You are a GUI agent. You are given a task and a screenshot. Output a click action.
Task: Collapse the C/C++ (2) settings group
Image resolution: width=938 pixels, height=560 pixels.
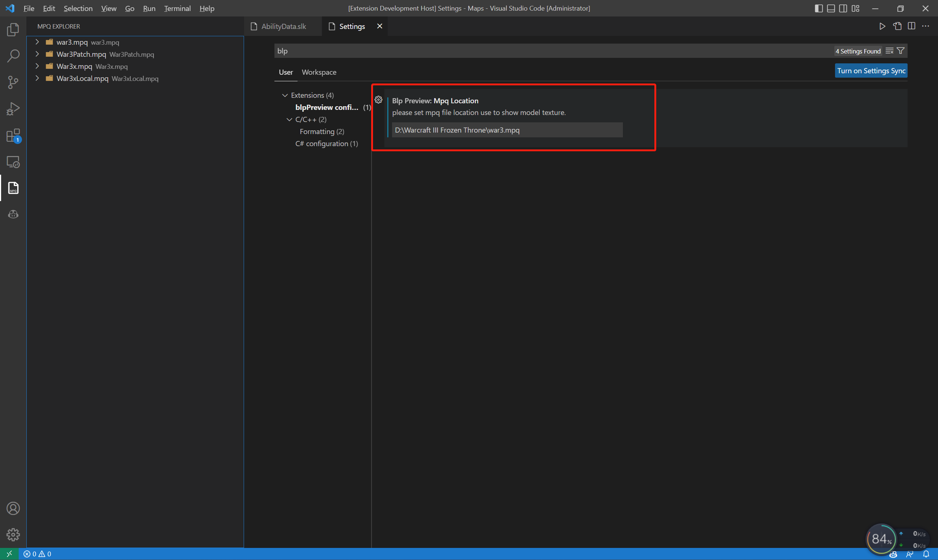coord(289,119)
